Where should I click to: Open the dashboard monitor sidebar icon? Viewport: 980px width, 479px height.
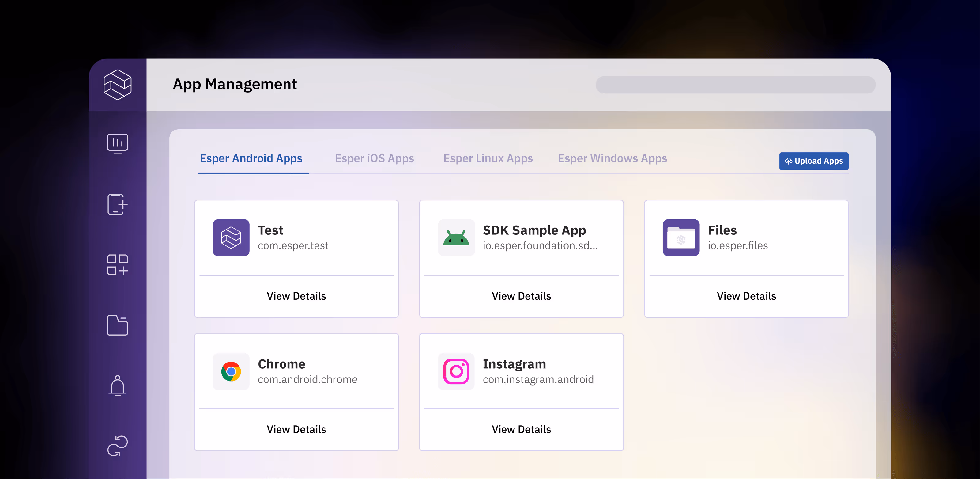117,143
